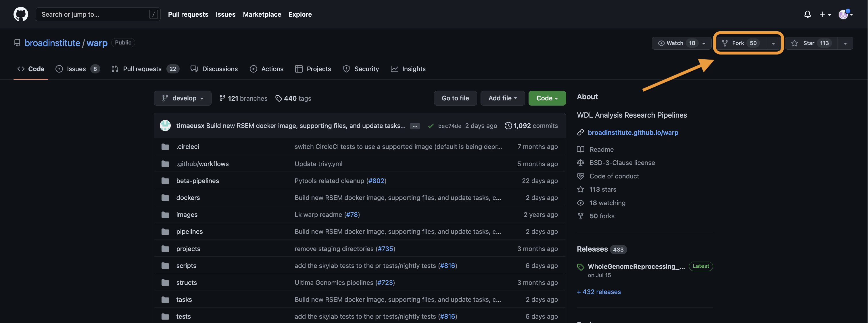
Task: Open the develop branch selector
Action: pyautogui.click(x=182, y=98)
